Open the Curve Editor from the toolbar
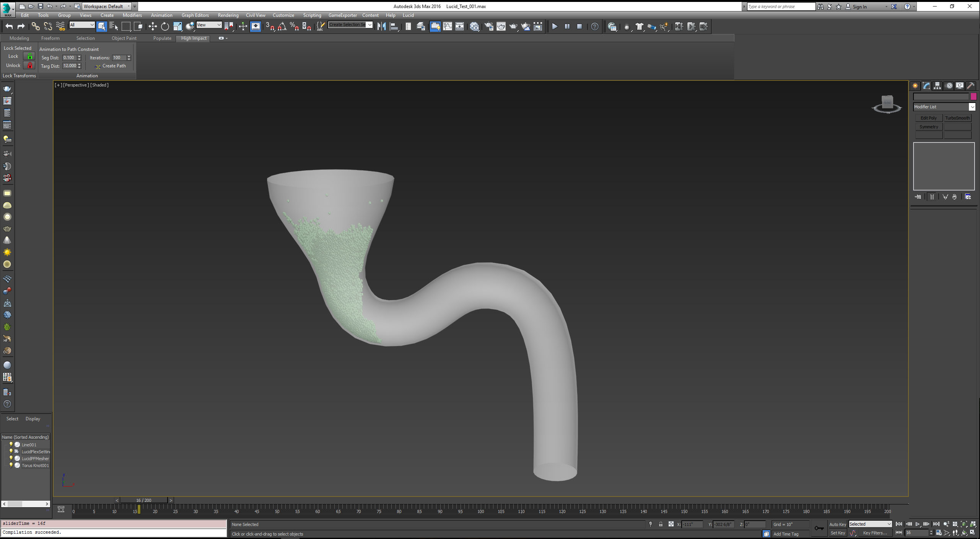Image resolution: width=980 pixels, height=539 pixels. click(x=447, y=26)
